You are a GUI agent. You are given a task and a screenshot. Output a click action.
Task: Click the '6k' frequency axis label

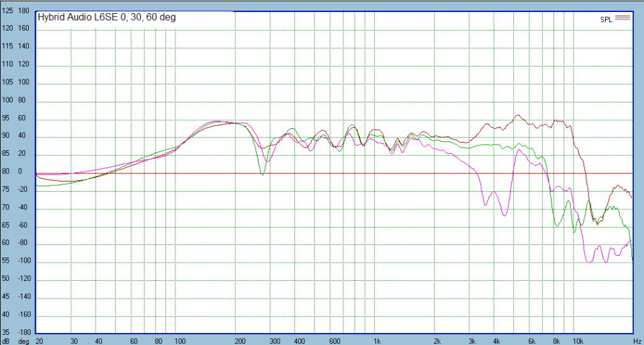(532, 341)
